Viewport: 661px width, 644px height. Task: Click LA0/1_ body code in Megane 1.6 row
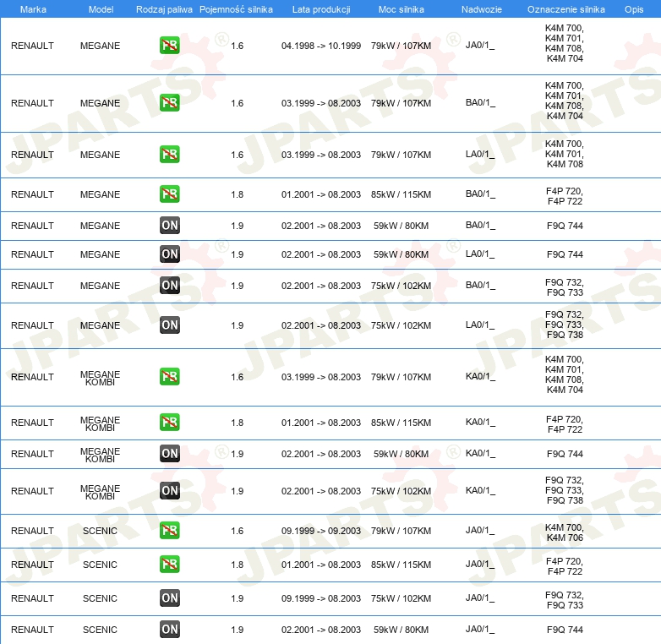click(480, 155)
